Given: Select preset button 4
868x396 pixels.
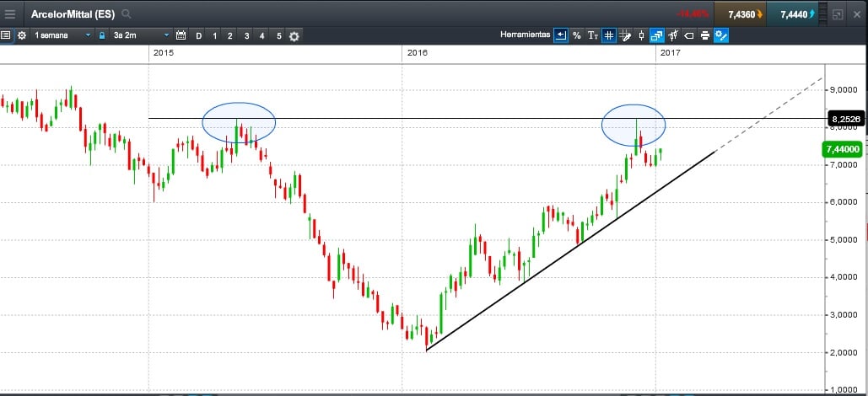Looking at the screenshot, I should (262, 36).
